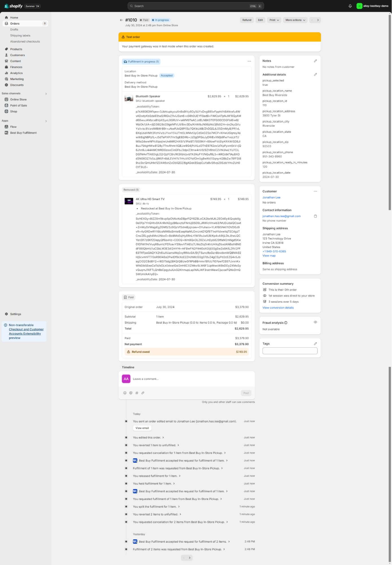Image resolution: width=392 pixels, height=565 pixels.
Task: Go to Shipping labels
Action: pyautogui.click(x=20, y=36)
